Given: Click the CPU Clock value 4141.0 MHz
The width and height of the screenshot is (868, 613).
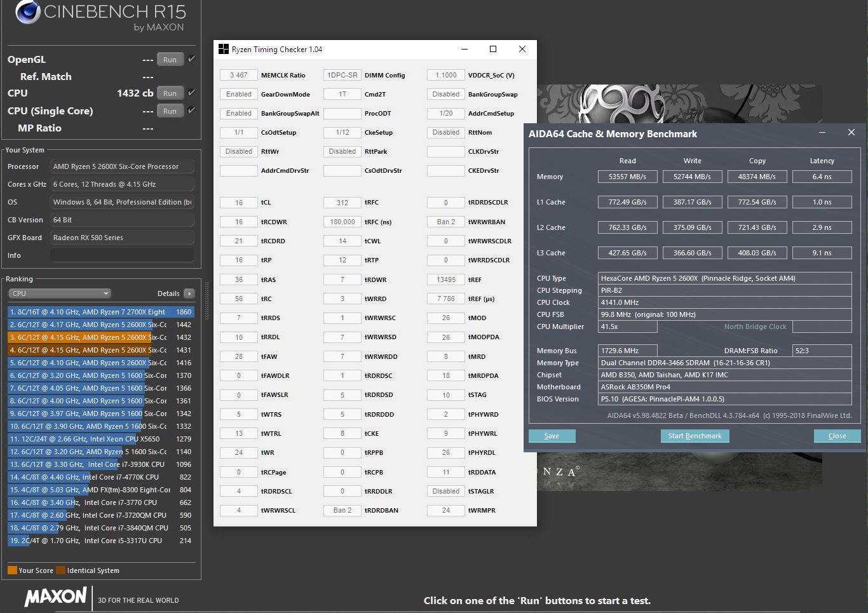Looking at the screenshot, I should click(725, 302).
